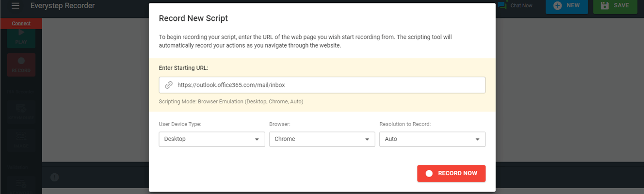Click the Chat Now link

tap(521, 6)
